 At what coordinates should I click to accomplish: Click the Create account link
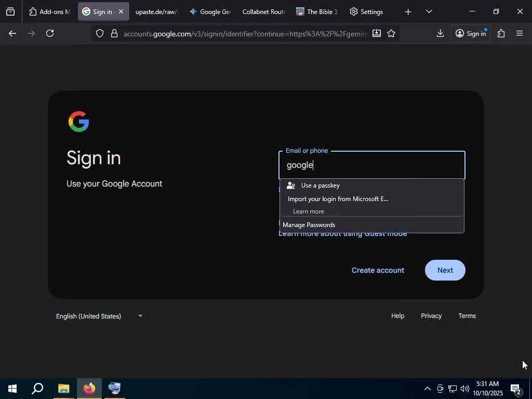click(x=378, y=270)
